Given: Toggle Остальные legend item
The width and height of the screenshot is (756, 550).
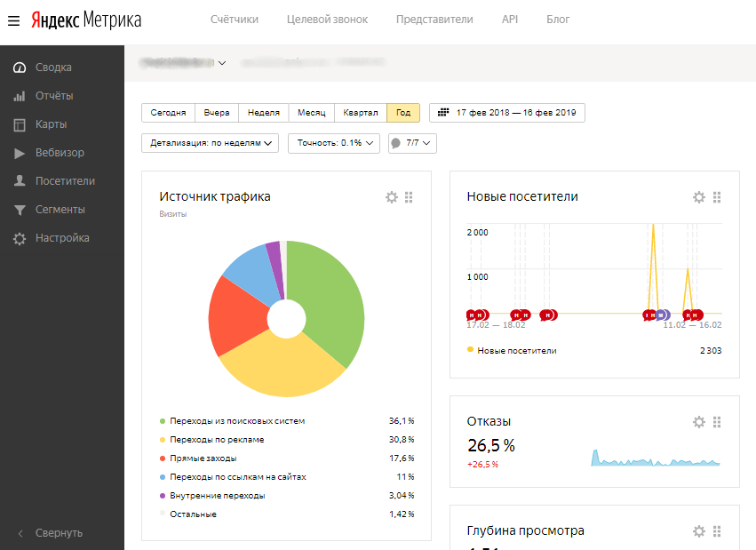Looking at the screenshot, I should tap(188, 514).
